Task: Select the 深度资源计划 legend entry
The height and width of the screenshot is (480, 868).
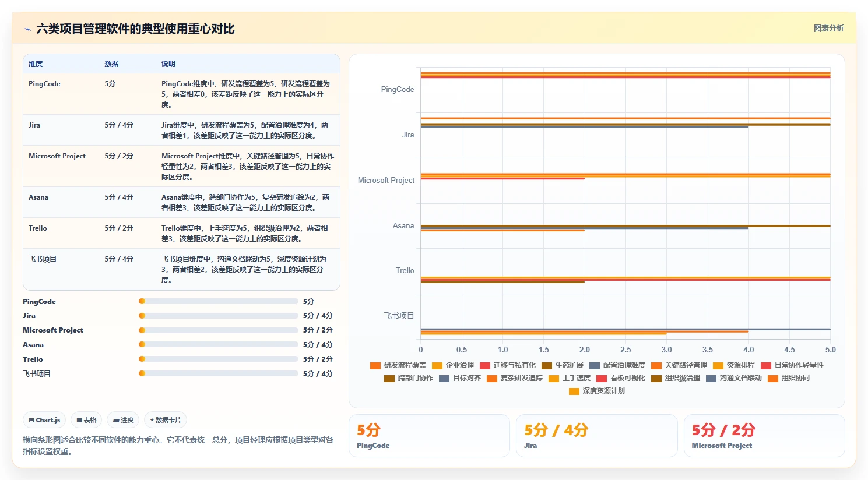Action: click(597, 391)
